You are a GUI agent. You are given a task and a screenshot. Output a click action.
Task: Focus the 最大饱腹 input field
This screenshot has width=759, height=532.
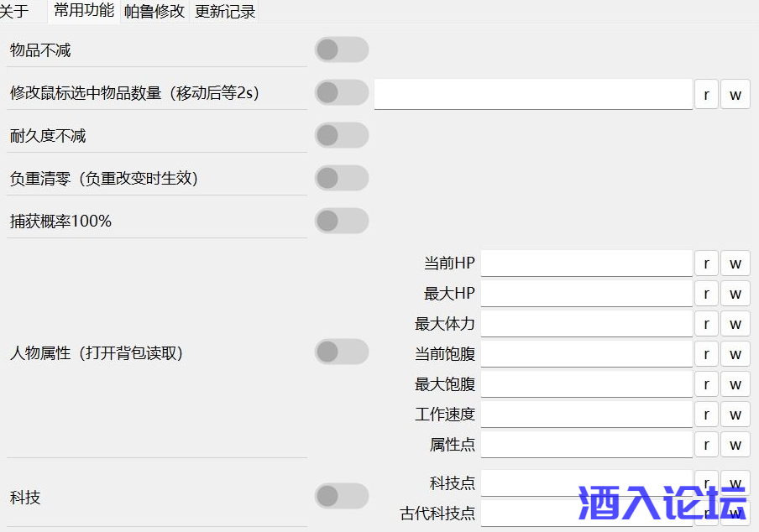coord(586,384)
